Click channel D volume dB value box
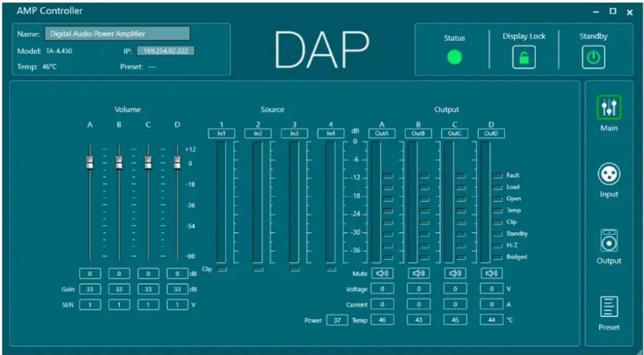The height and width of the screenshot is (355, 644). tap(177, 274)
